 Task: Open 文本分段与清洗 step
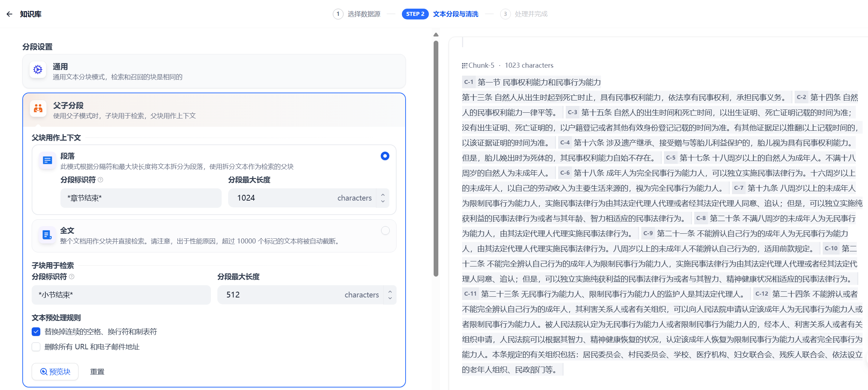coord(456,14)
